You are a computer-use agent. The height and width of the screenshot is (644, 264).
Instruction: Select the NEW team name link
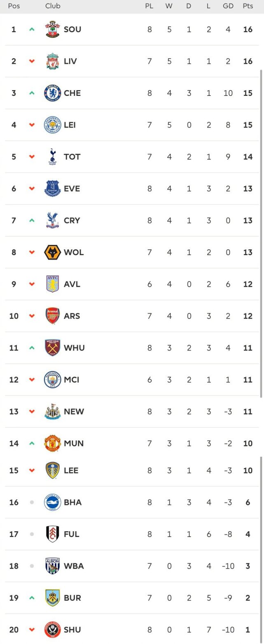point(74,412)
